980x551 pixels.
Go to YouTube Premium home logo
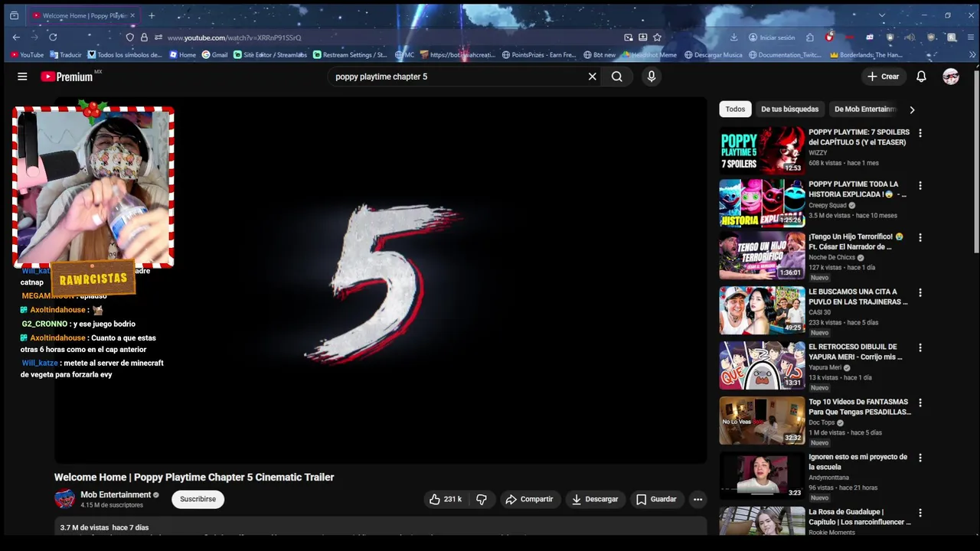67,77
